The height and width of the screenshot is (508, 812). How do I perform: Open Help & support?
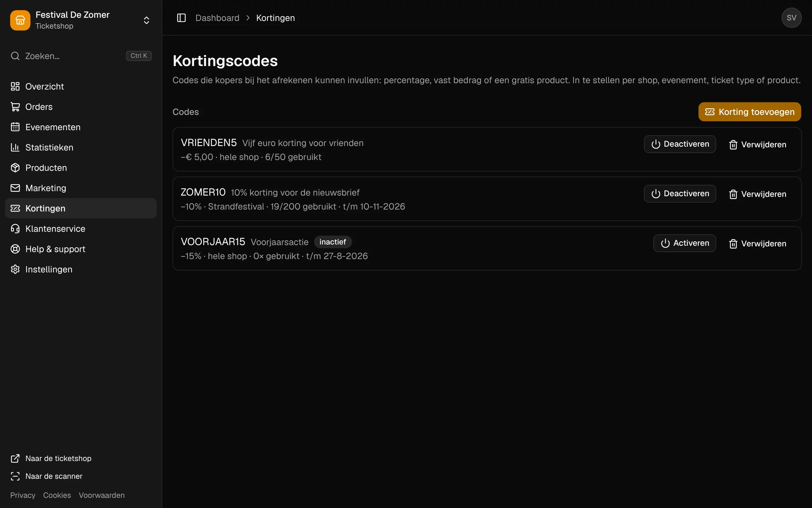[81, 249]
